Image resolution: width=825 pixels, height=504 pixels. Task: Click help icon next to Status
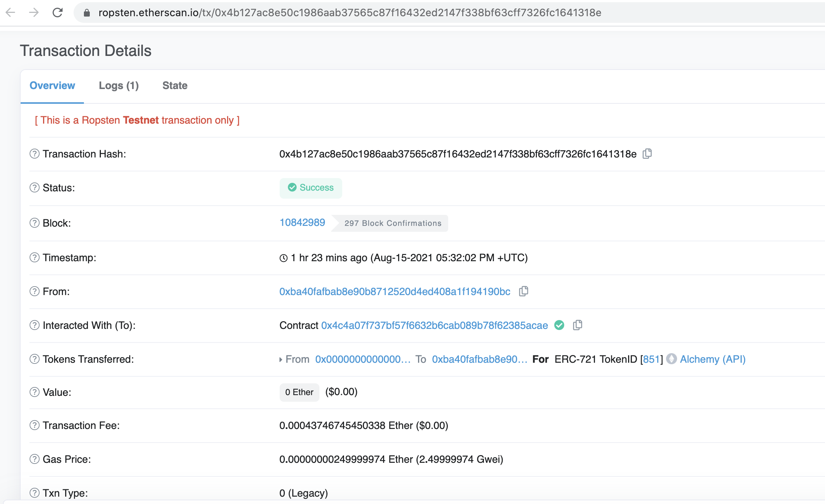point(35,188)
